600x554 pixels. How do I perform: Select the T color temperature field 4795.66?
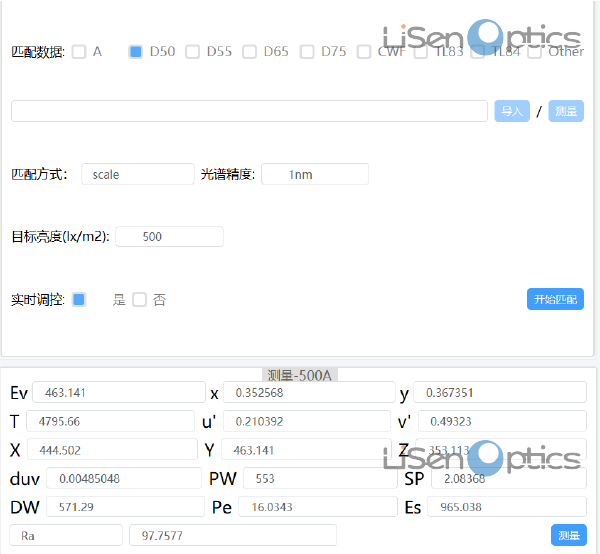tap(110, 421)
